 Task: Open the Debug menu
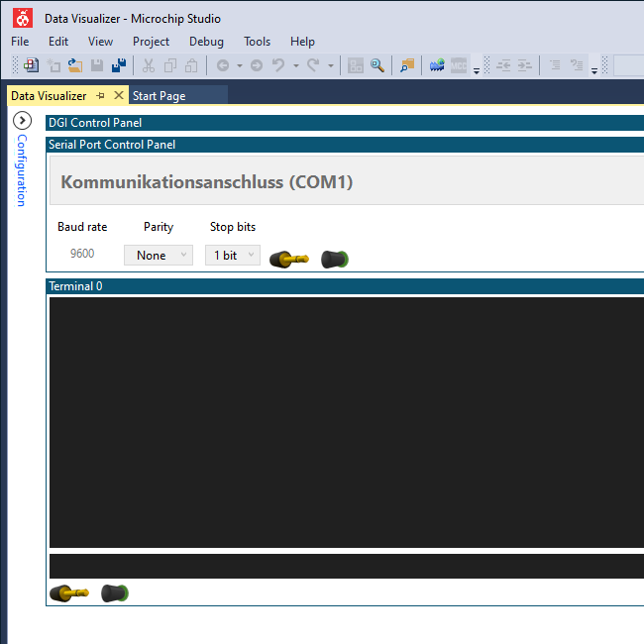(x=206, y=42)
